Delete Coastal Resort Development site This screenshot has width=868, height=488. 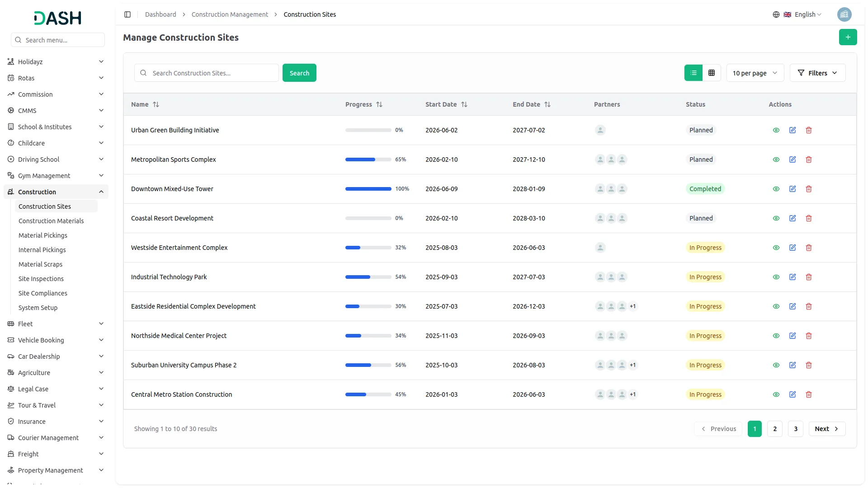pos(809,218)
